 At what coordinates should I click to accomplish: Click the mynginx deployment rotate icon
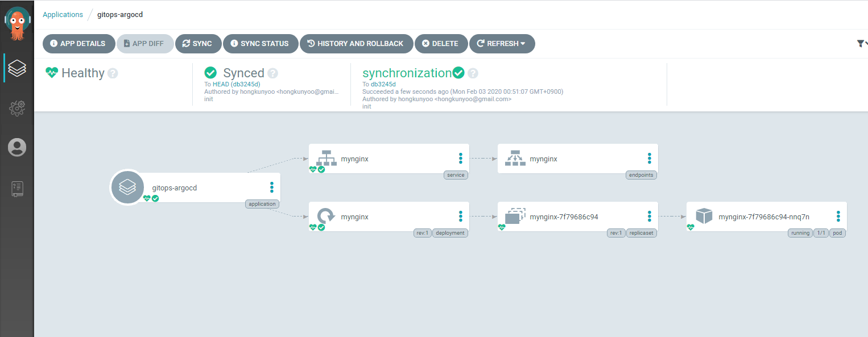326,216
